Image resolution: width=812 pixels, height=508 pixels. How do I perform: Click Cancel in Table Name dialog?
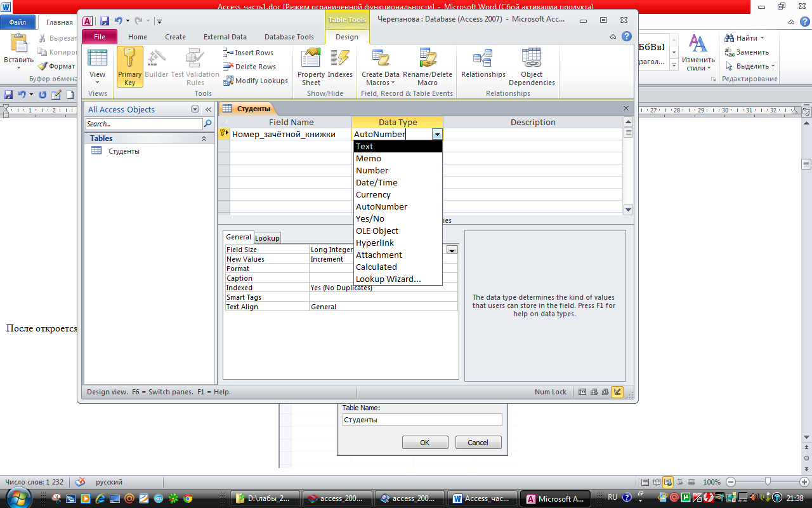click(x=478, y=443)
